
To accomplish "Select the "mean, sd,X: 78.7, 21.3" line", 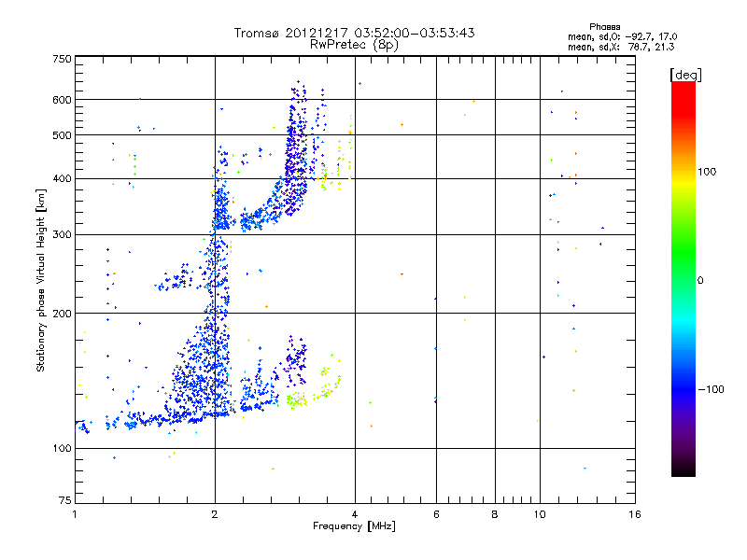I will pos(621,47).
